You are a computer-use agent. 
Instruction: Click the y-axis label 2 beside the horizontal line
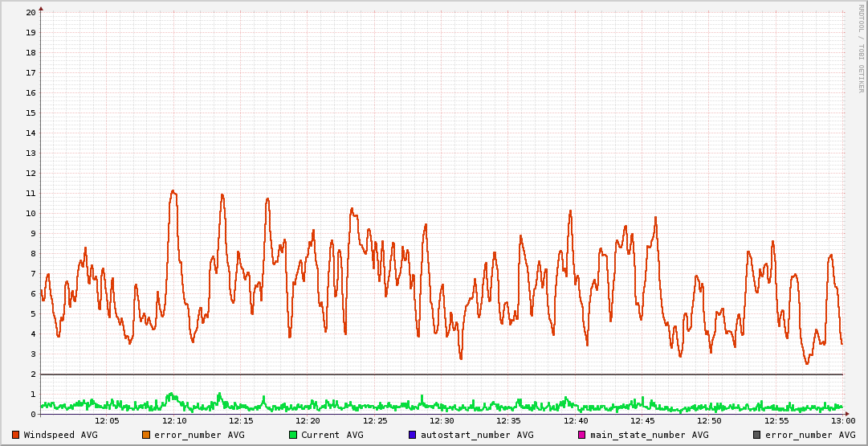point(33,374)
